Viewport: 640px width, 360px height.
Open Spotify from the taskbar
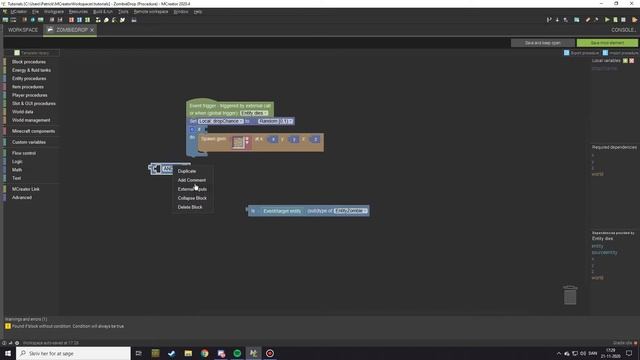pyautogui.click(x=237, y=353)
